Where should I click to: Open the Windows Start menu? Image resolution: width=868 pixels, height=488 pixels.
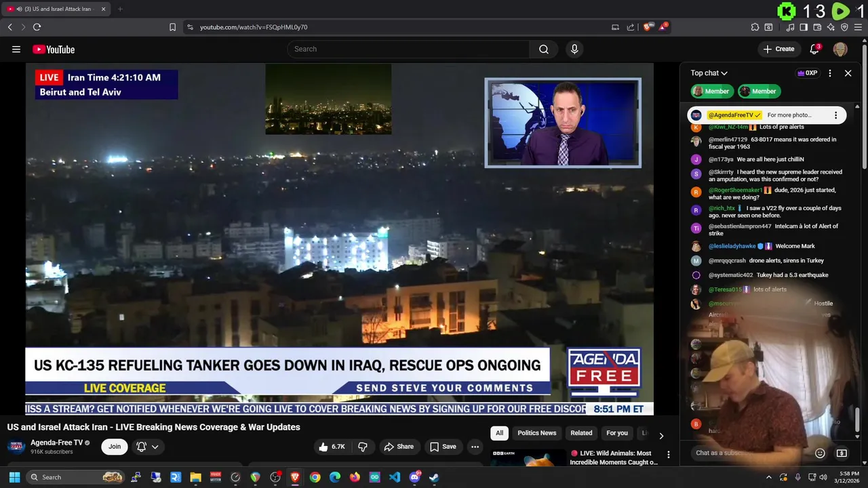[15, 477]
